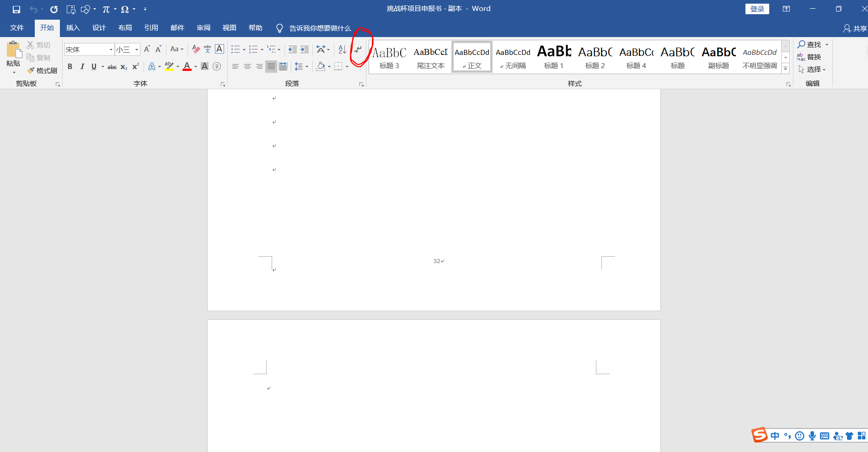Increase the paragraph indent
This screenshot has height=452, width=868.
pos(305,49)
